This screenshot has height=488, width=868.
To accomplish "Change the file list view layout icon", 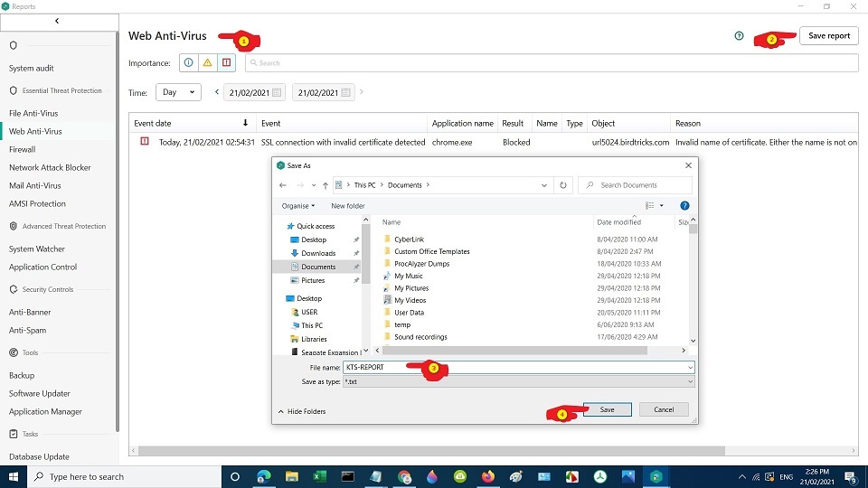I will point(650,206).
